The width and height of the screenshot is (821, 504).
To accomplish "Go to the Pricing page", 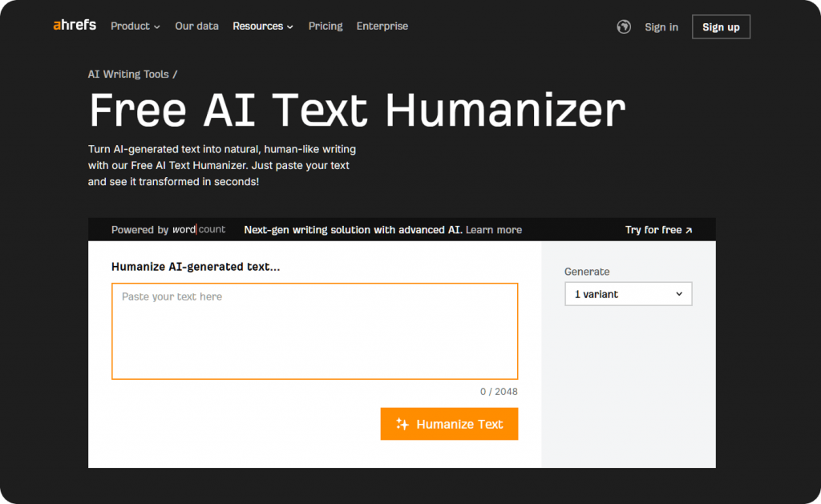I will (x=326, y=26).
